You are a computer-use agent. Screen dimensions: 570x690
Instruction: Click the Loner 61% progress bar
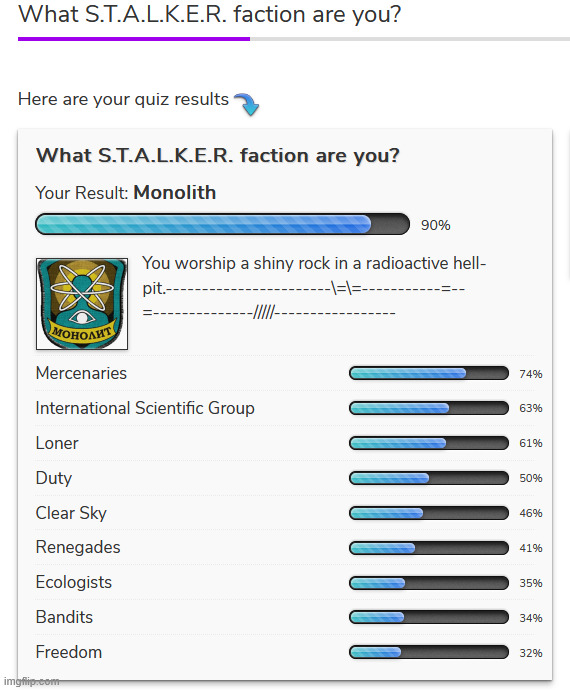[x=429, y=443]
